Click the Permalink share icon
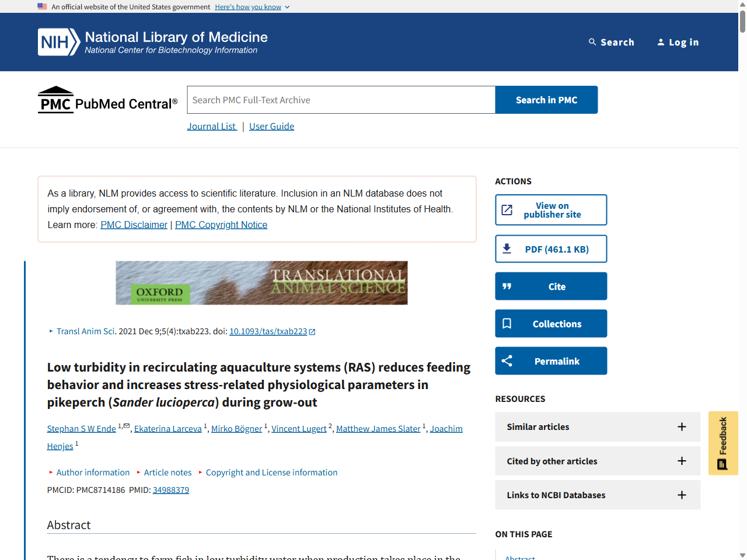 (x=507, y=360)
